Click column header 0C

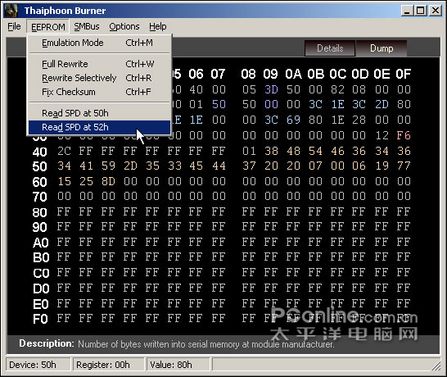click(338, 74)
